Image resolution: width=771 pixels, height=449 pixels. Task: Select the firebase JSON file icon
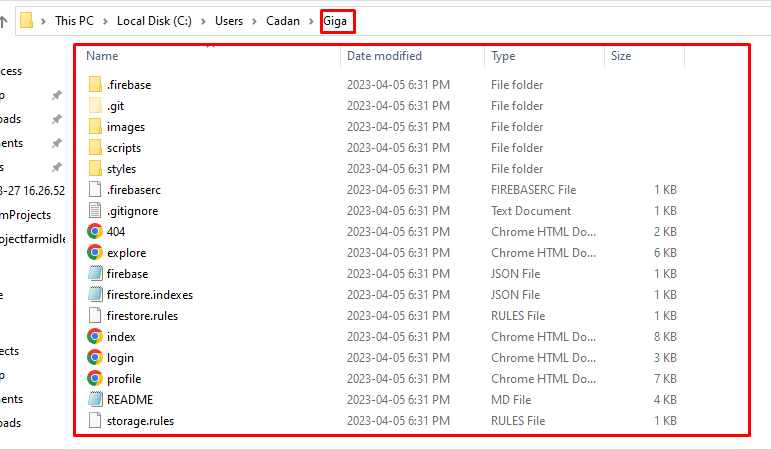95,274
